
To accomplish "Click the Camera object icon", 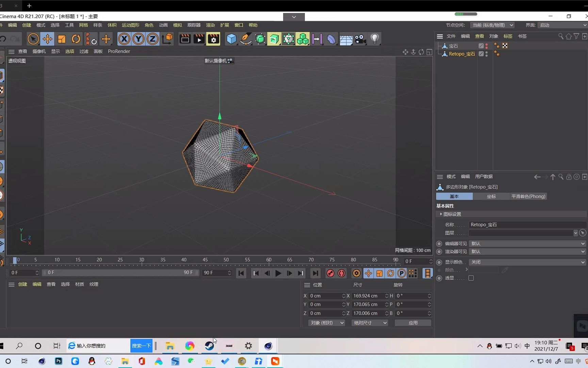I will 360,39.
